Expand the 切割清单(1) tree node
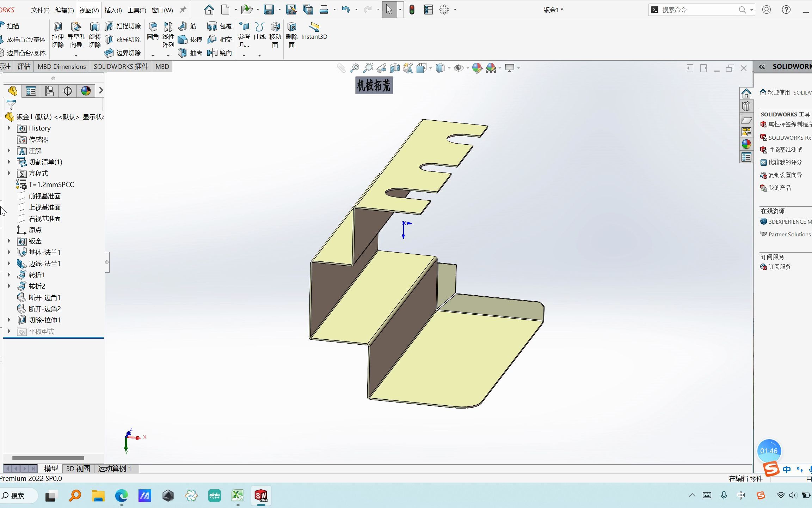This screenshot has width=812, height=508. click(9, 162)
